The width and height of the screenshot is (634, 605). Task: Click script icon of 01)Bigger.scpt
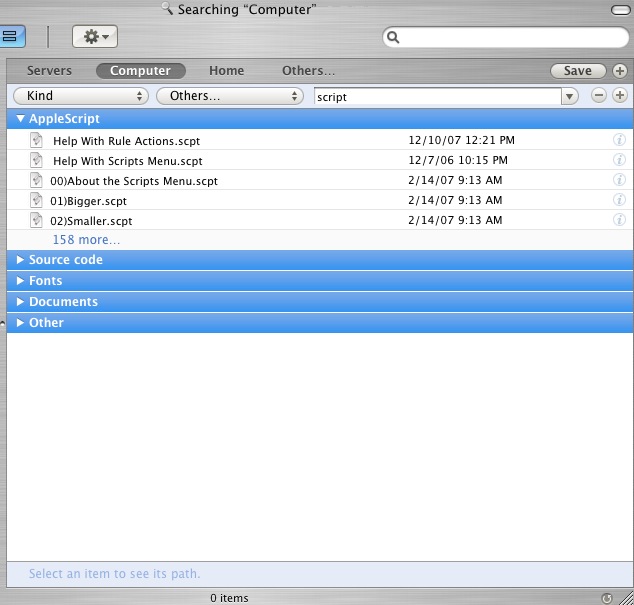(x=36, y=200)
